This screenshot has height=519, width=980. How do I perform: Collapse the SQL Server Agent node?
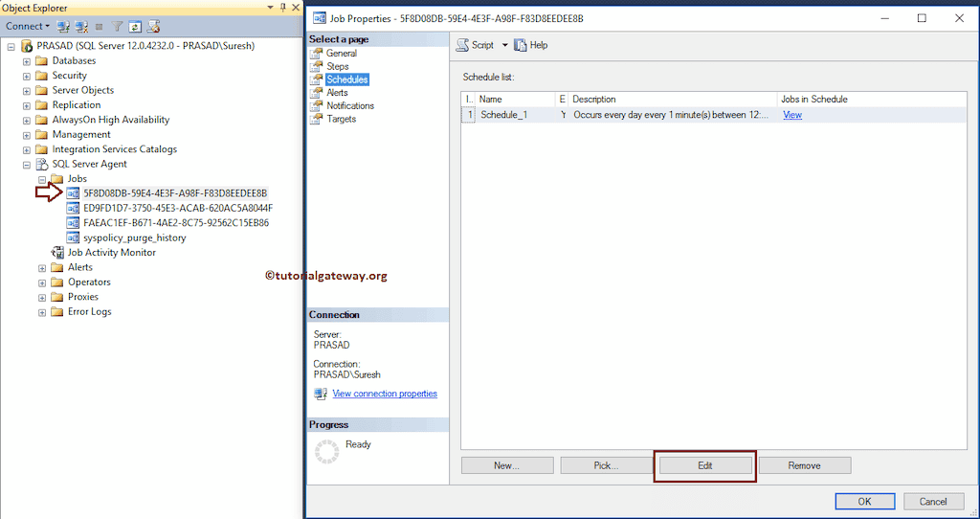[x=26, y=165]
